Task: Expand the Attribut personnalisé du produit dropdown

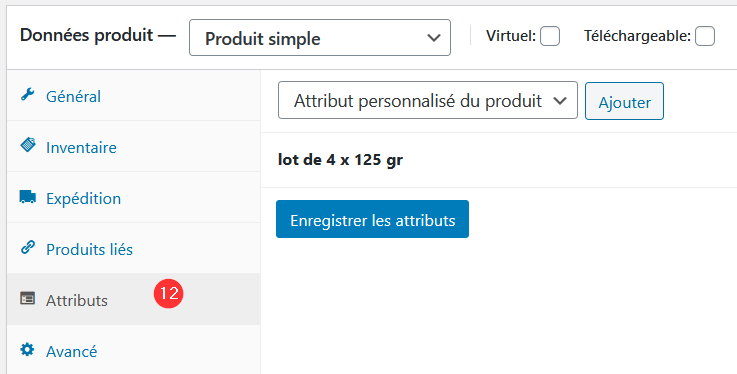Action: pos(428,100)
